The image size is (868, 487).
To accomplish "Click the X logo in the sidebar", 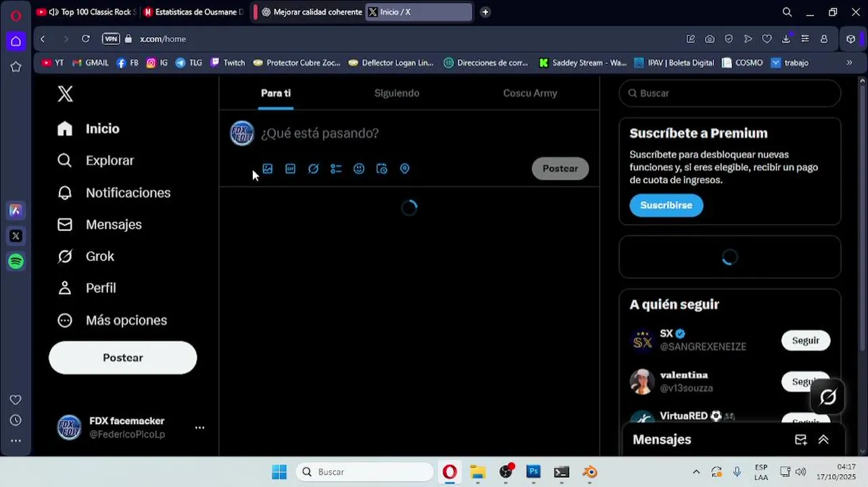I will click(x=65, y=94).
